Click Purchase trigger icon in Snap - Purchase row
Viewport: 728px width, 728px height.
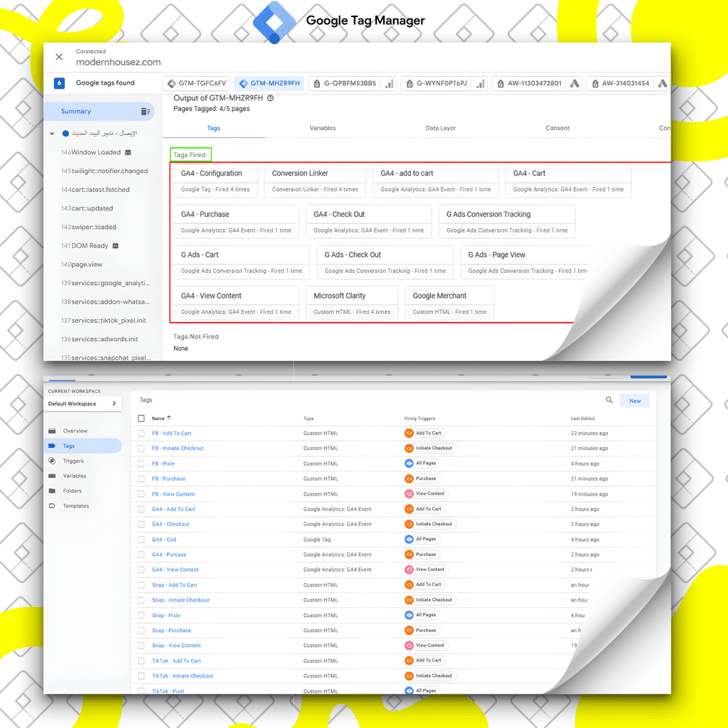pyautogui.click(x=409, y=630)
